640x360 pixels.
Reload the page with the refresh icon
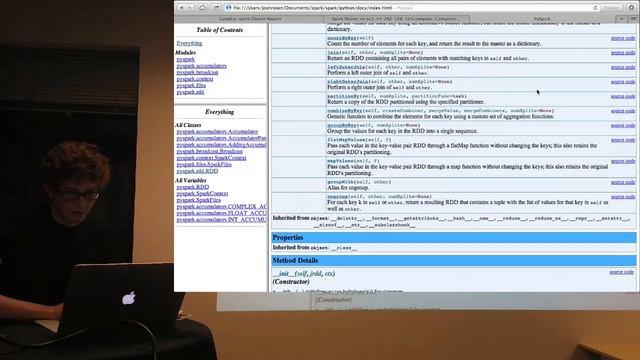coord(596,8)
